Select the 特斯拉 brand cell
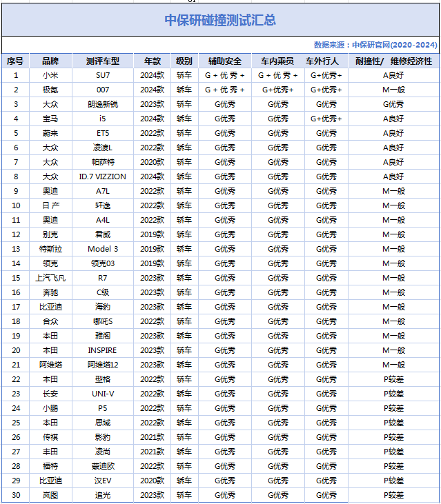Image resolution: width=441 pixels, height=504 pixels. pos(50,249)
